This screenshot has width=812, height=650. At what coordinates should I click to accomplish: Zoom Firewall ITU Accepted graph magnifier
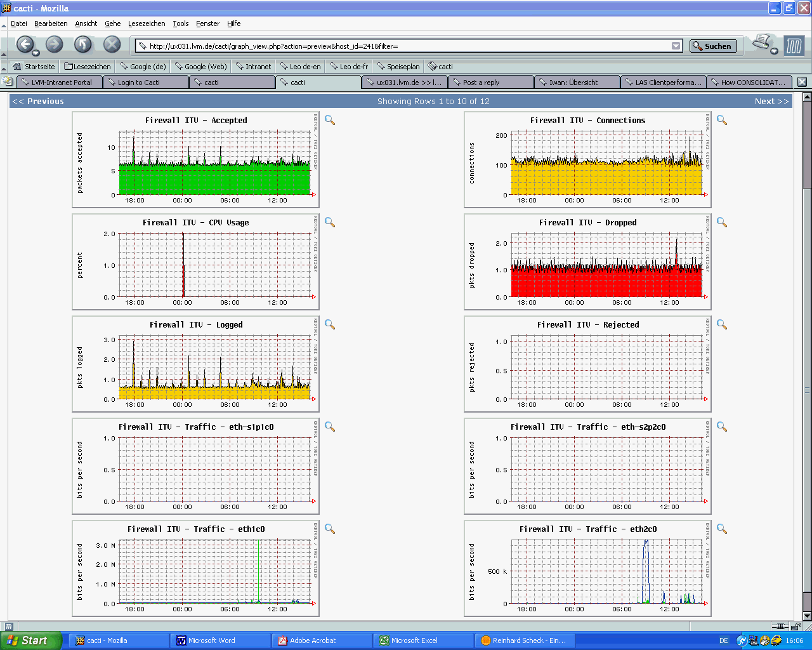330,120
